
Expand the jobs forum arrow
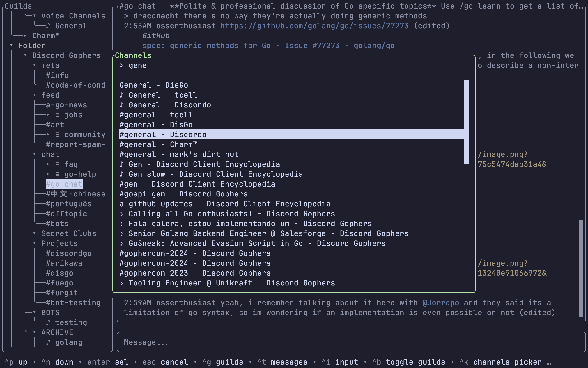point(48,115)
